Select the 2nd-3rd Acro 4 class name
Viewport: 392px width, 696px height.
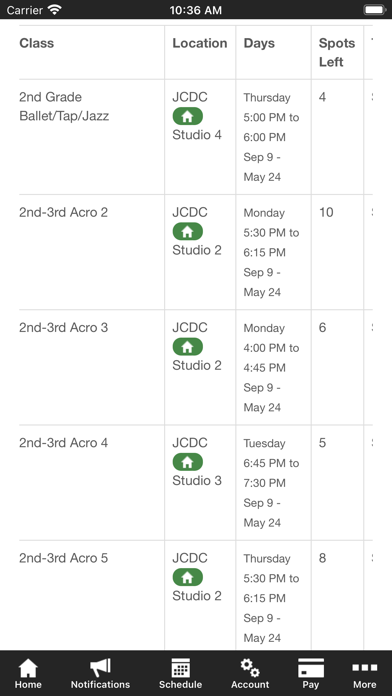[x=63, y=443]
